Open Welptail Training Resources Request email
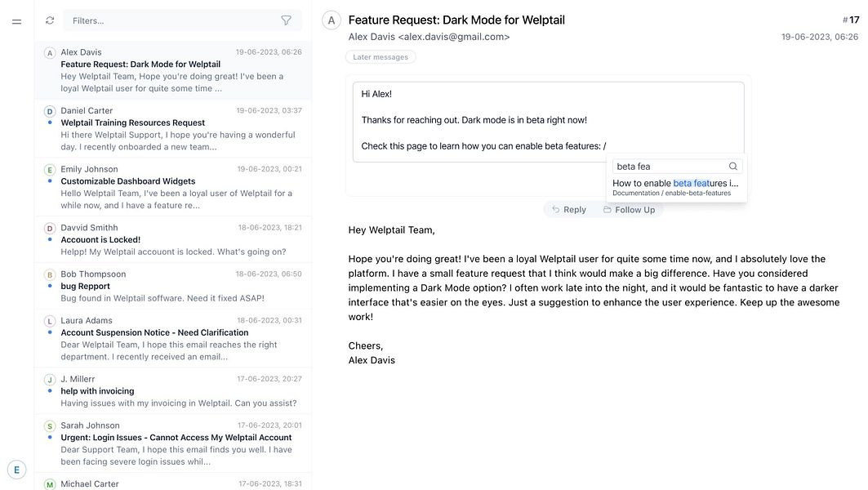868x490 pixels. (x=173, y=128)
